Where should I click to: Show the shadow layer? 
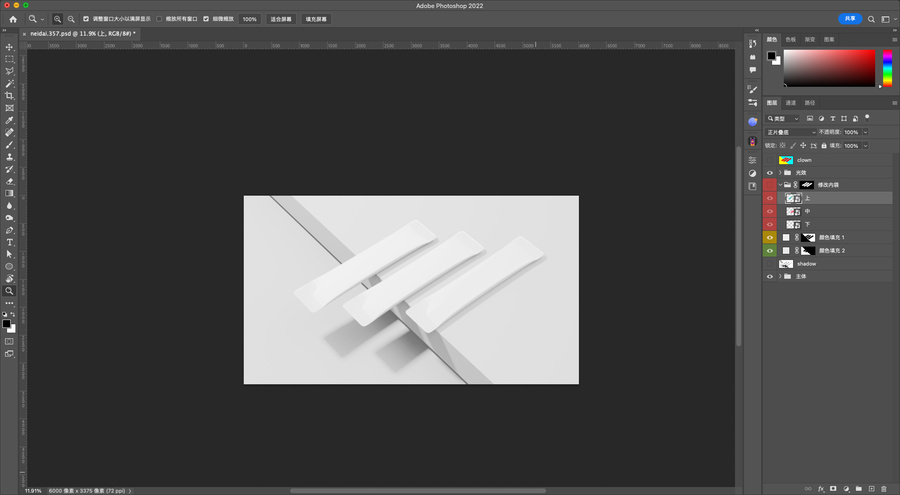click(770, 264)
